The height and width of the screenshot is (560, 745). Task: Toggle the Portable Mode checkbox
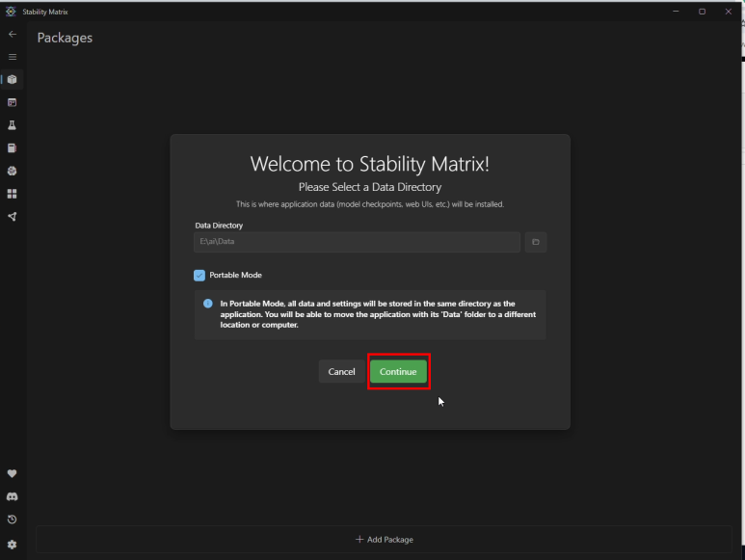tap(200, 275)
